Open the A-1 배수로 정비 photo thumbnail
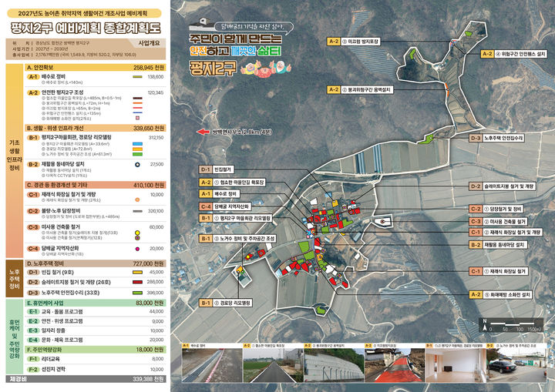 212,363
